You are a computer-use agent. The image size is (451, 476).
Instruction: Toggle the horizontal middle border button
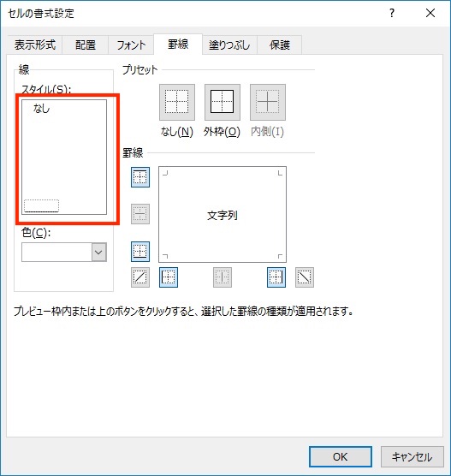click(x=140, y=214)
